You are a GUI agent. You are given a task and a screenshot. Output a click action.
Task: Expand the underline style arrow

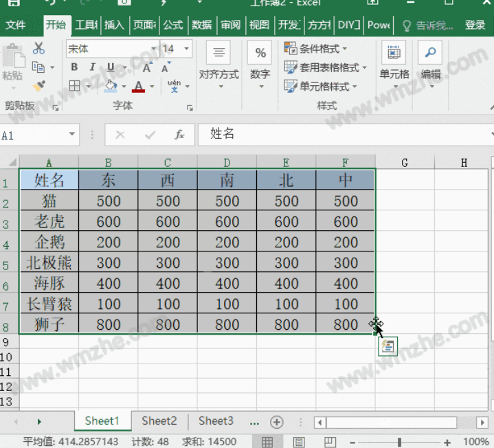(x=124, y=67)
